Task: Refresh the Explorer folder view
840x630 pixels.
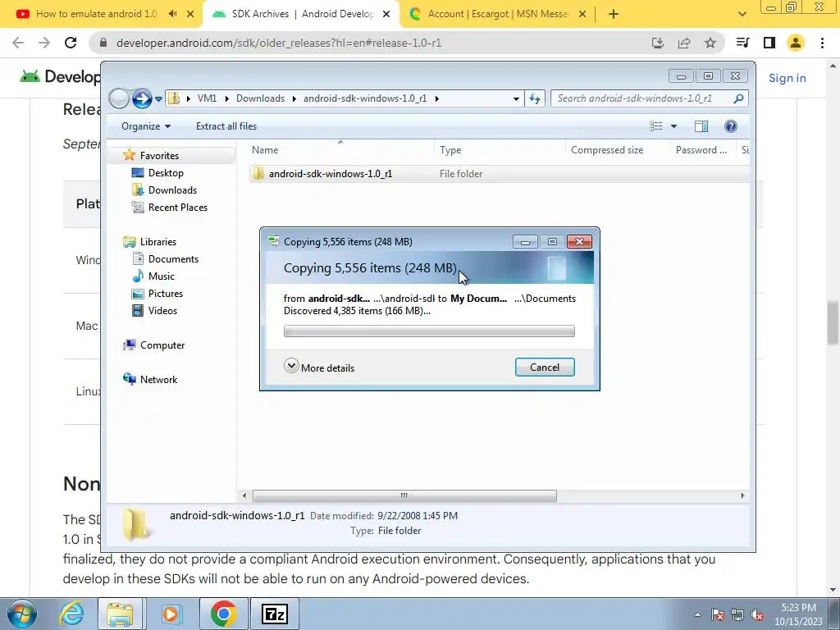Action: [535, 98]
